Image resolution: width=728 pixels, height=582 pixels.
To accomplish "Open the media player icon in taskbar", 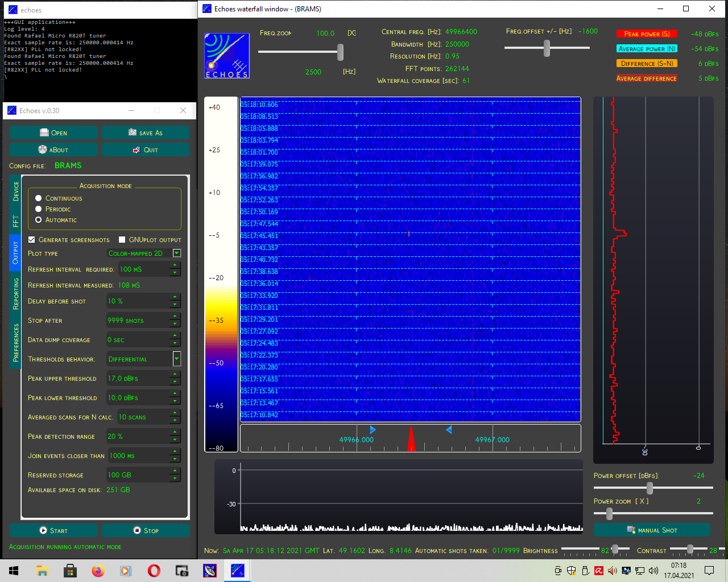I will 126,571.
